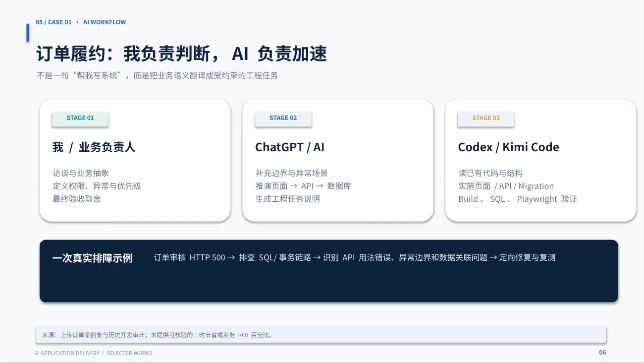Viewport: 644px width, 363px height.
Task: Click the line 定义权限、异常与优先级
Action: point(97,186)
